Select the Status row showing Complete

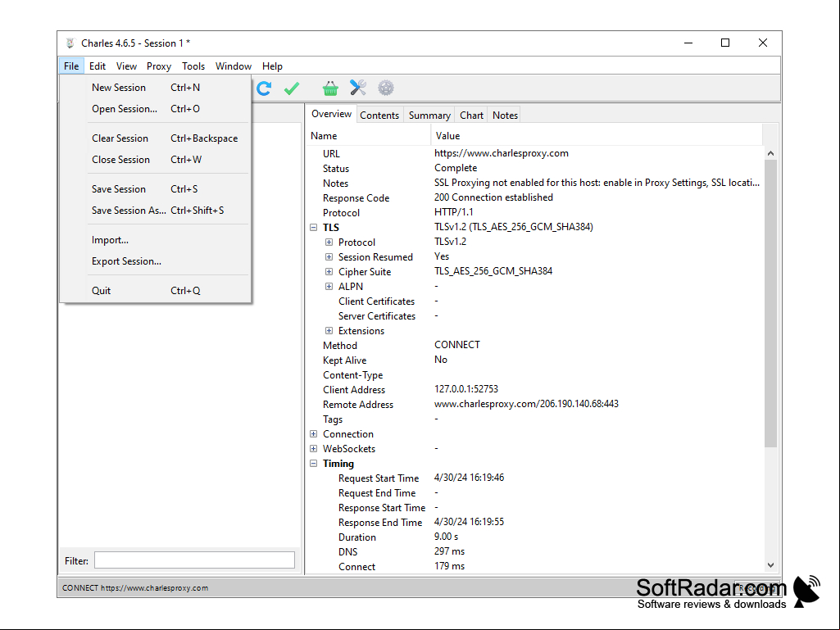click(x=536, y=168)
